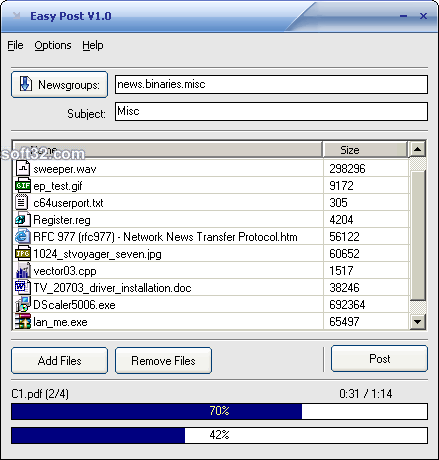The image size is (439, 460).
Task: Click the size value 9172
Action: click(x=341, y=186)
